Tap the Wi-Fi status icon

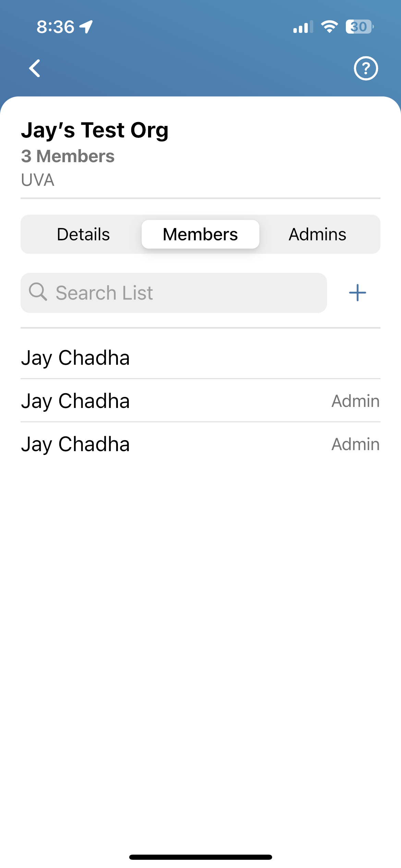(329, 27)
